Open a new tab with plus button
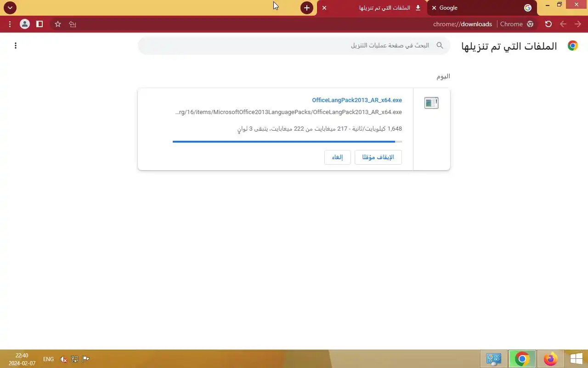Image resolution: width=588 pixels, height=368 pixels. tap(307, 8)
